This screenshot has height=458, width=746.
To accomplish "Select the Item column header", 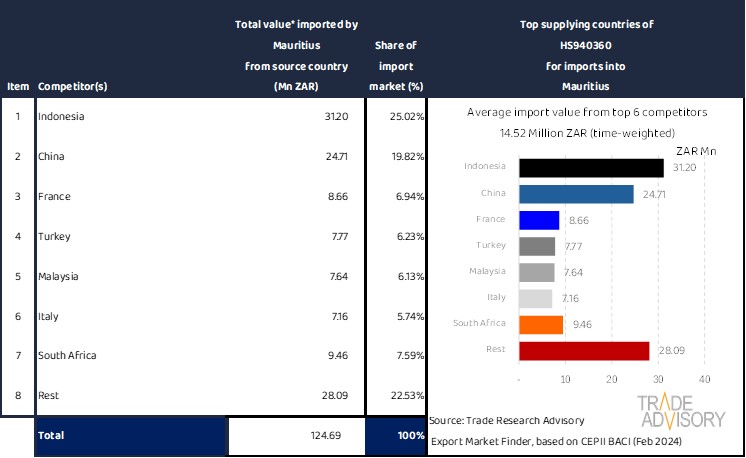I will coord(17,86).
